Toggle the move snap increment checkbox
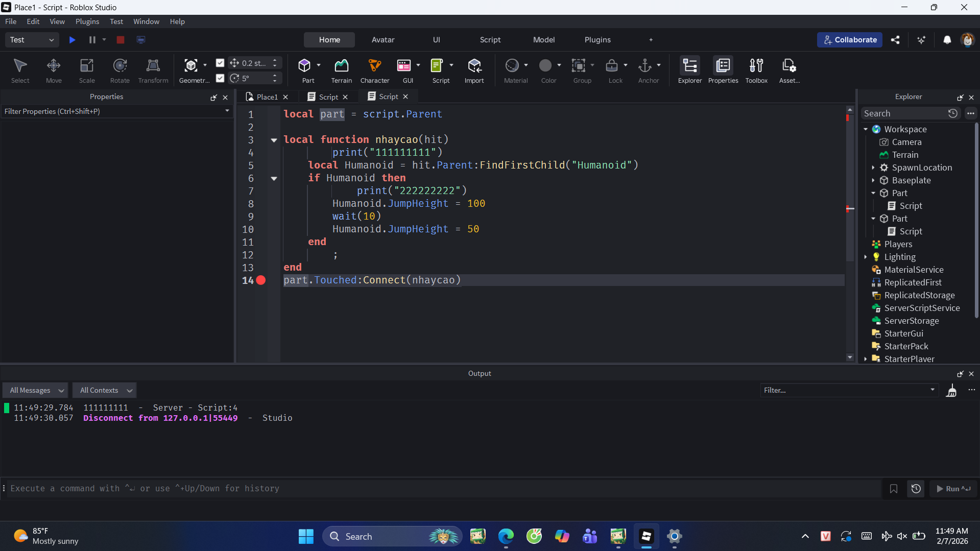 click(220, 63)
